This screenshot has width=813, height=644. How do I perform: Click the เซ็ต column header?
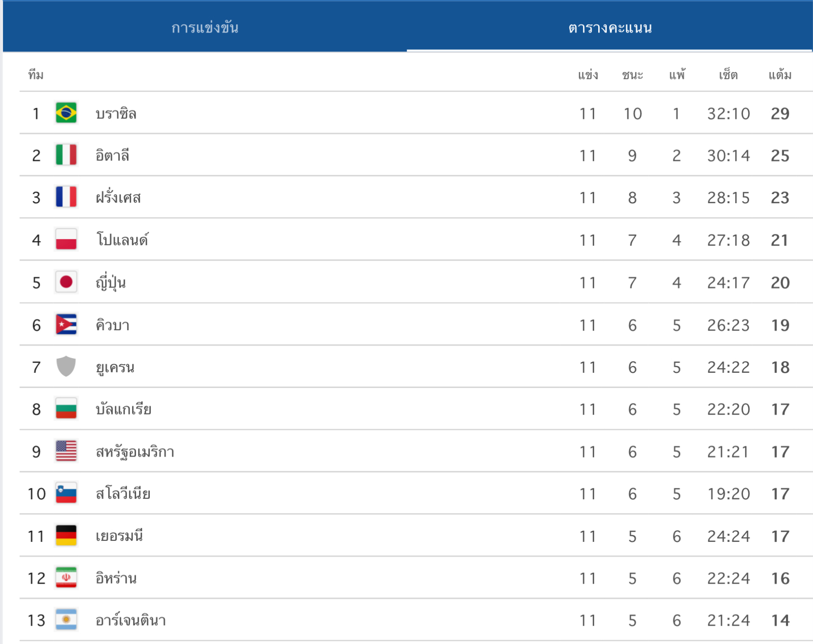click(x=728, y=75)
